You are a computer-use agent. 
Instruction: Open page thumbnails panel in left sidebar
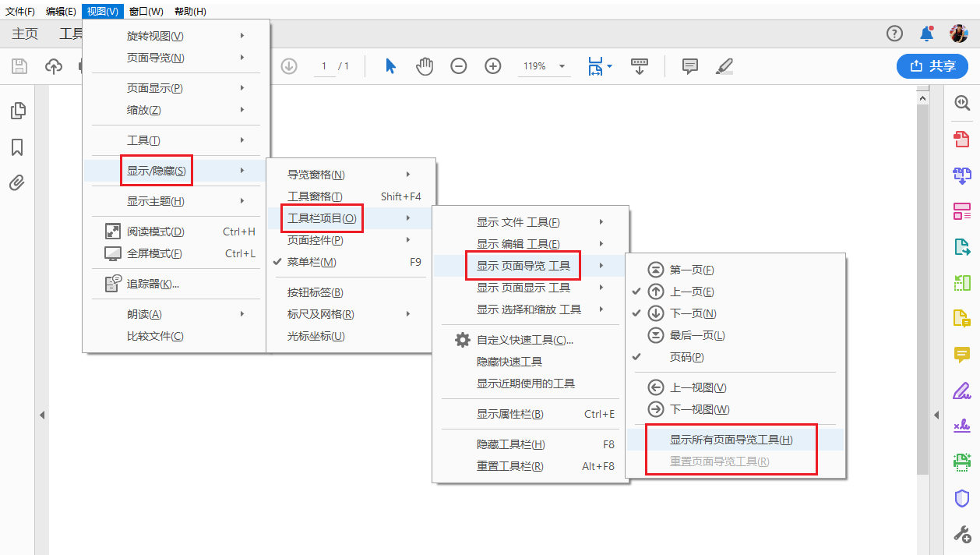17,111
